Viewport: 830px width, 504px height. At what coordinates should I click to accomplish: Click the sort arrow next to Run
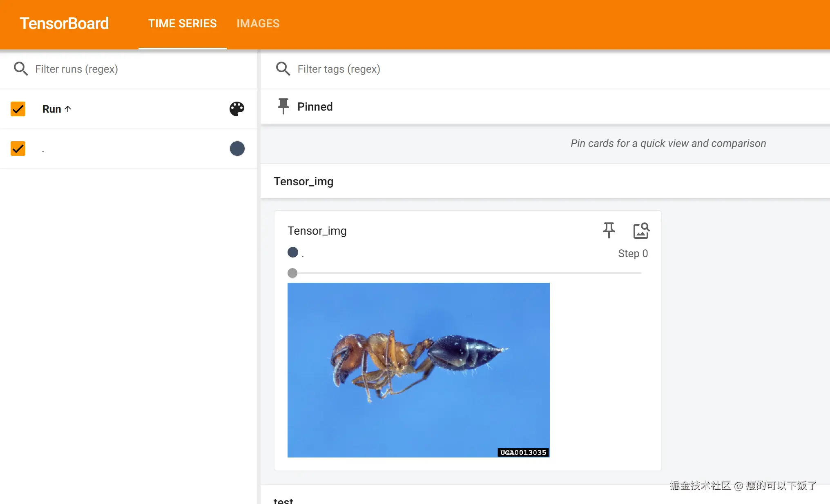click(x=68, y=109)
